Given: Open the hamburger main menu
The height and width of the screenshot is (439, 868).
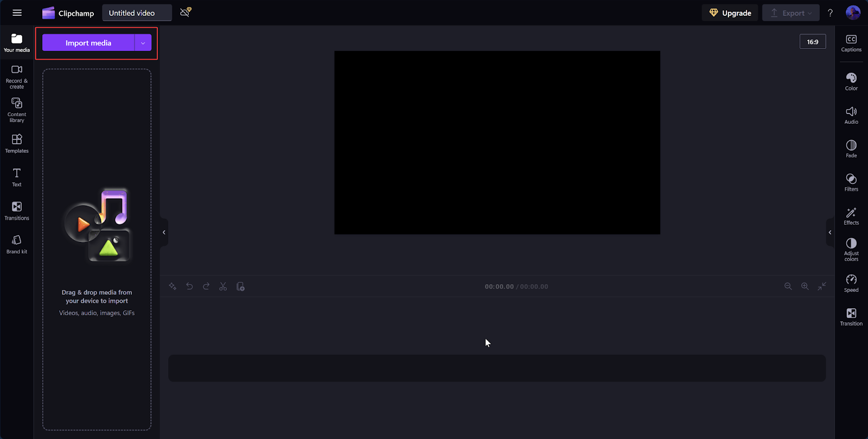Looking at the screenshot, I should (x=17, y=13).
